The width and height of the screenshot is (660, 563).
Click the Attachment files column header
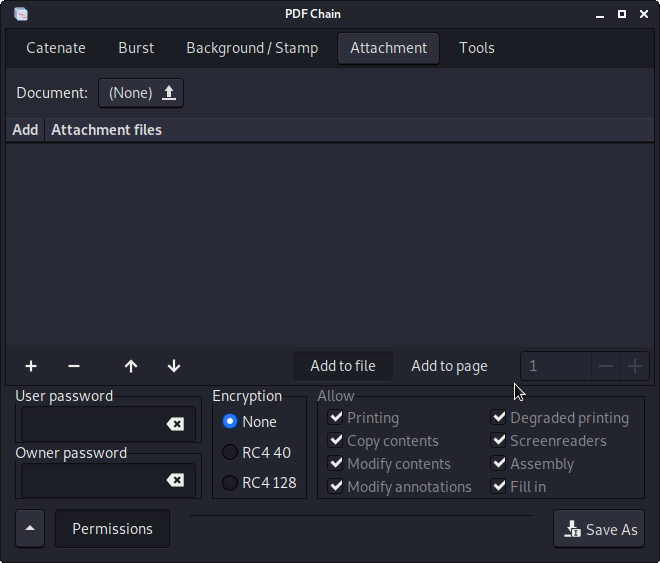(349, 130)
